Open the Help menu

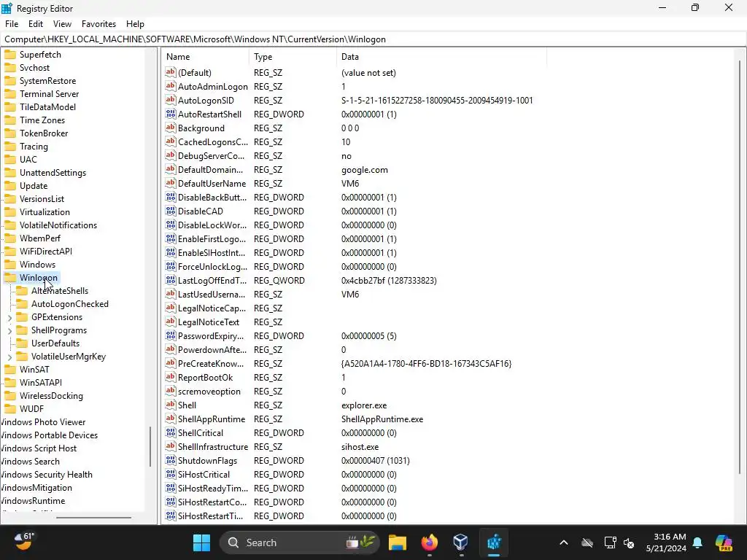(135, 24)
